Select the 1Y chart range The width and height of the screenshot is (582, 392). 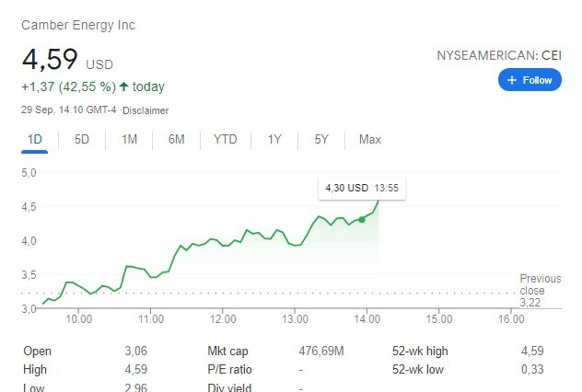[274, 140]
